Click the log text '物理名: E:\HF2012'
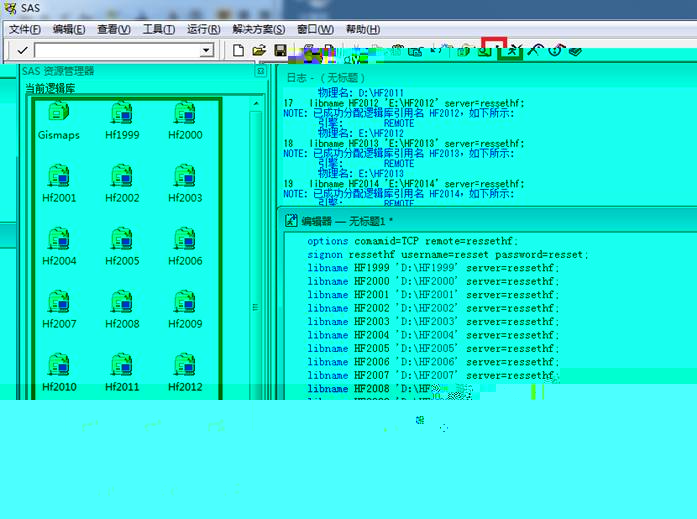The height and width of the screenshot is (519, 697). [x=361, y=133]
